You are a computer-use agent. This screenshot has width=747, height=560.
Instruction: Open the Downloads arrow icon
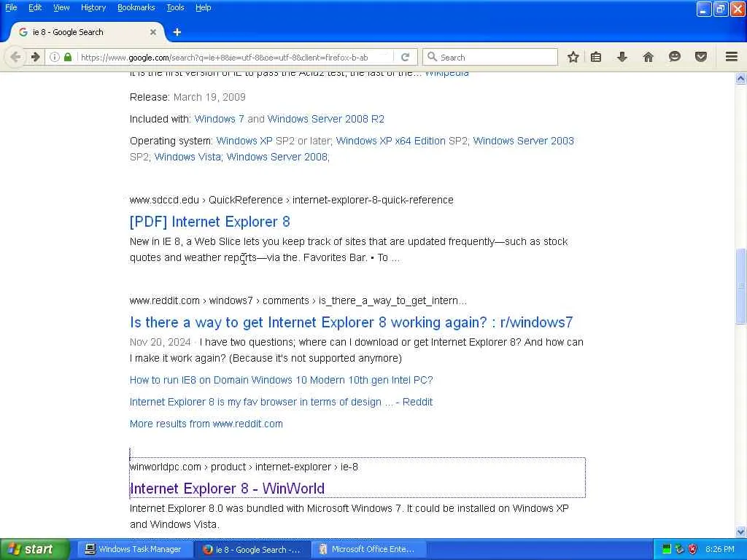622,57
